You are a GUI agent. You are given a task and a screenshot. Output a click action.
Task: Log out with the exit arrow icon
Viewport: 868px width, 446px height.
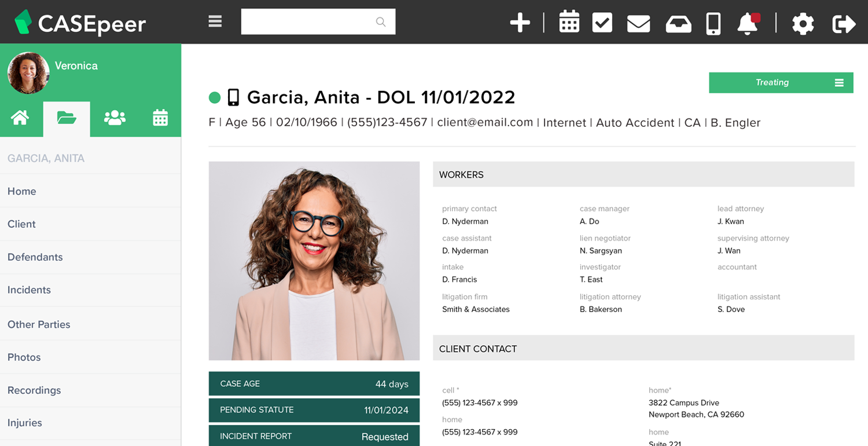point(843,23)
